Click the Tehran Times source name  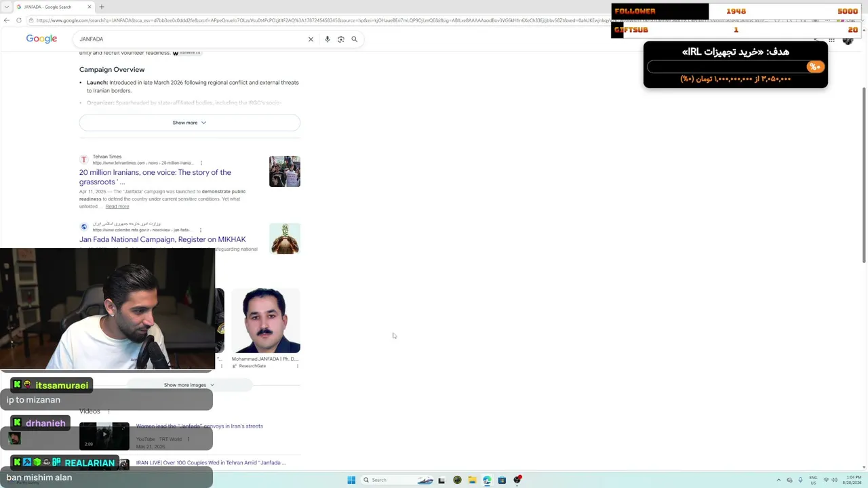point(107,157)
